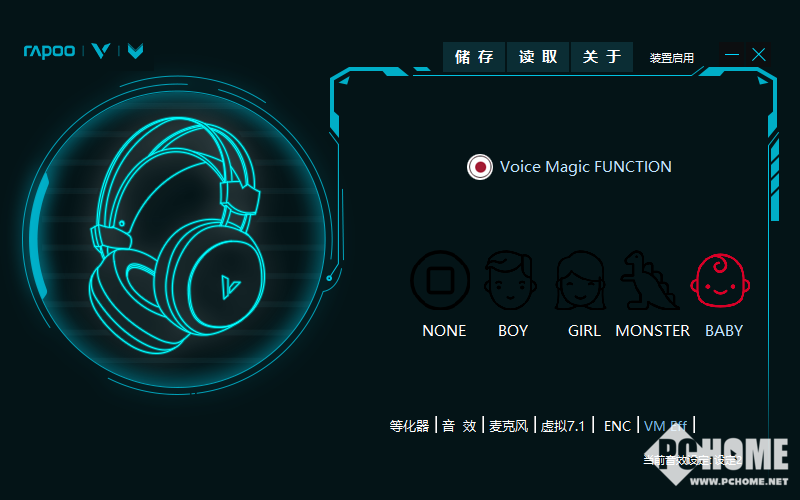Open the 等化器 equalizer tab

tap(409, 426)
